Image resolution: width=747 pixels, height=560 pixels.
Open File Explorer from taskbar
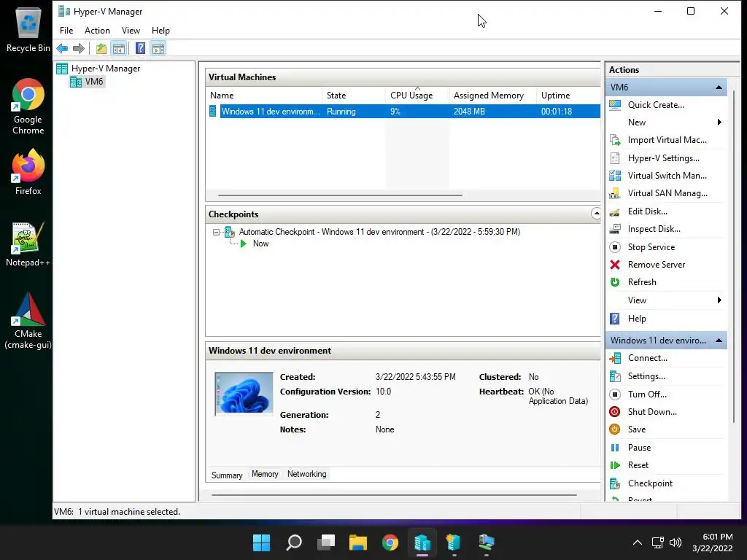(357, 542)
